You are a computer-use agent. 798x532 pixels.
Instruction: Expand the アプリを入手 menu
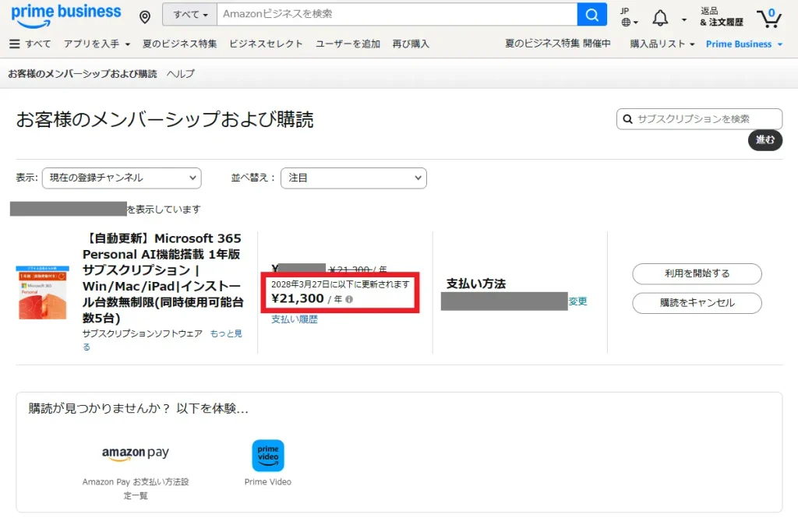click(97, 44)
